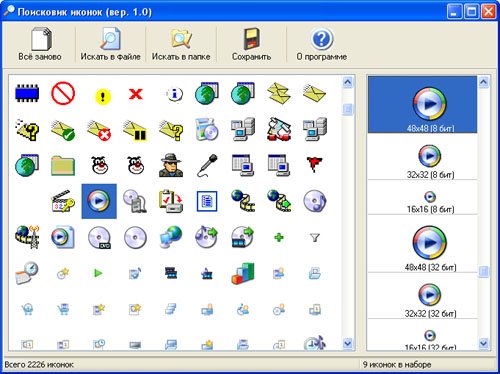Pick the colorful bar chart icon

pyautogui.click(x=243, y=273)
